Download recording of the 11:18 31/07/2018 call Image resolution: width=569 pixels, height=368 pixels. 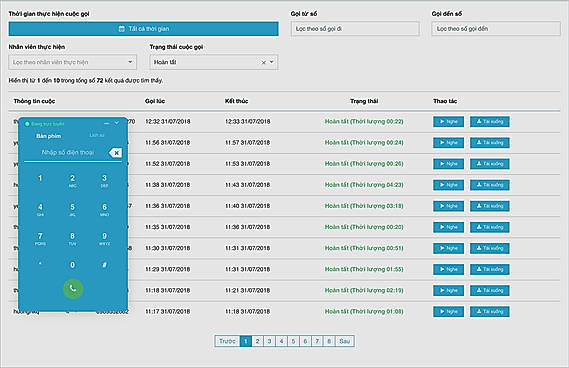(490, 290)
